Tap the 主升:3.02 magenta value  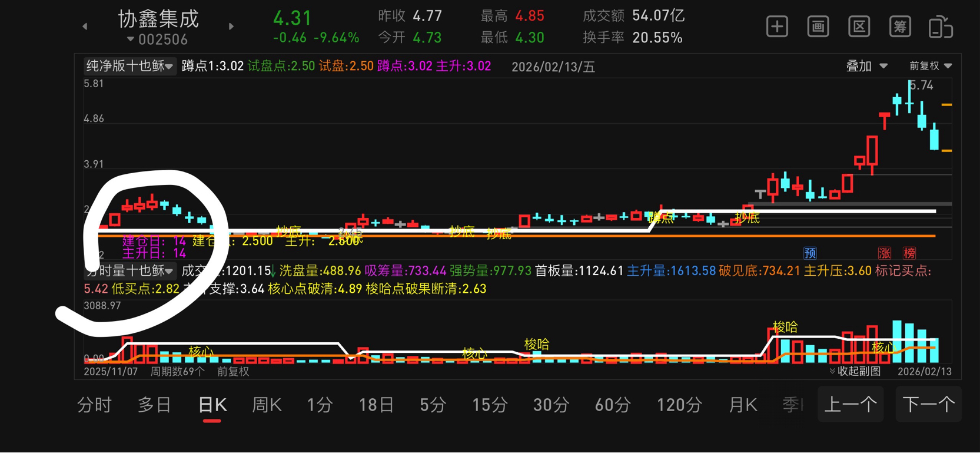[x=463, y=66]
